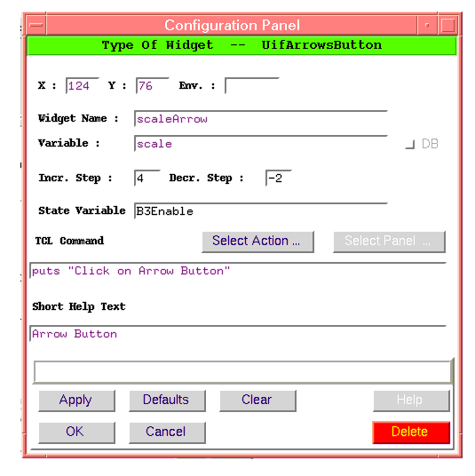Viewport: 475px width, 476px height.
Task: Click the Select Panel ... button
Action: tap(389, 242)
